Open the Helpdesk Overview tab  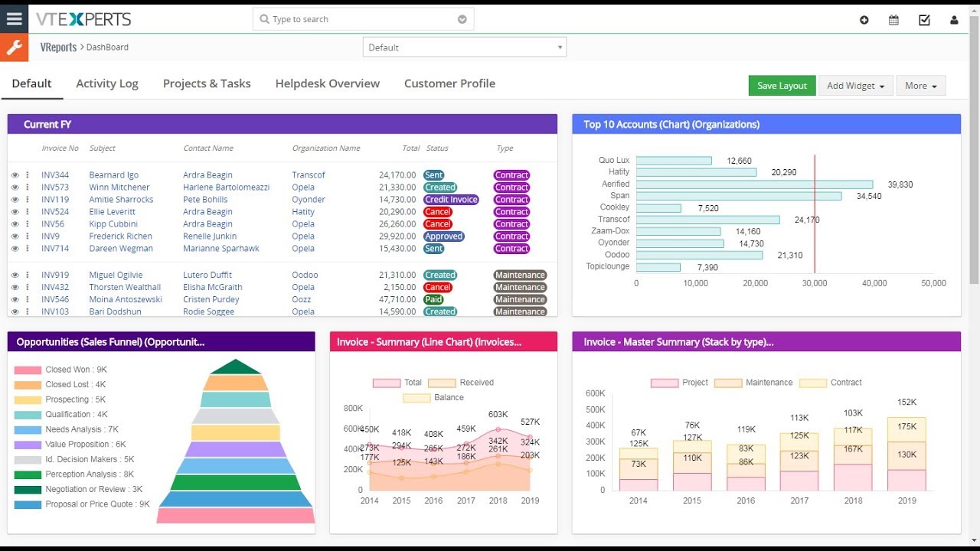328,83
